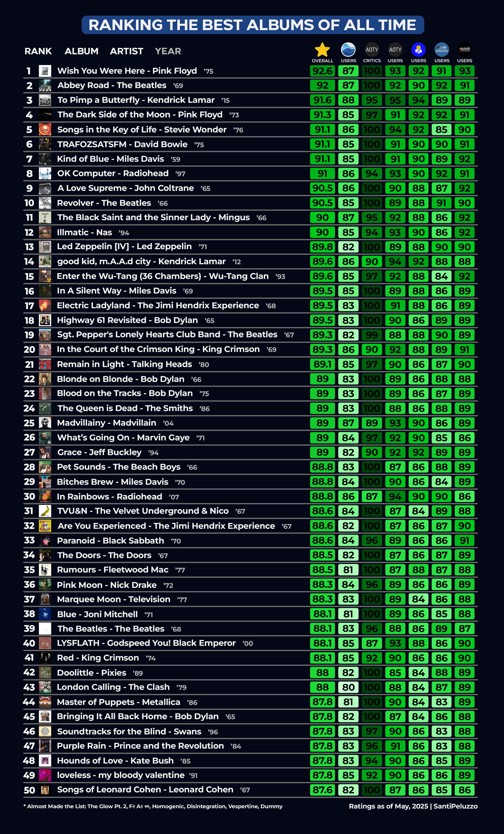Click the 'Ranking the Best Albums' title banner
This screenshot has width=504, height=834.
pyautogui.click(x=252, y=25)
